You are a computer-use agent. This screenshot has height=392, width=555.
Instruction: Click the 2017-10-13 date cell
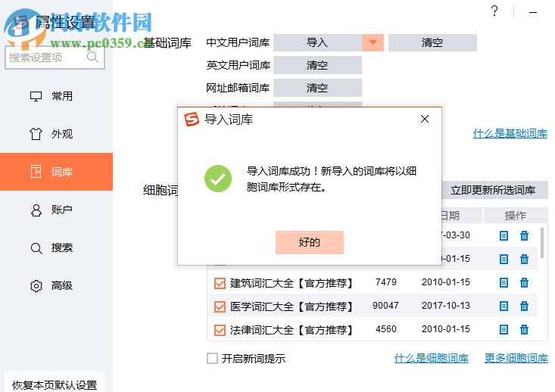[446, 306]
